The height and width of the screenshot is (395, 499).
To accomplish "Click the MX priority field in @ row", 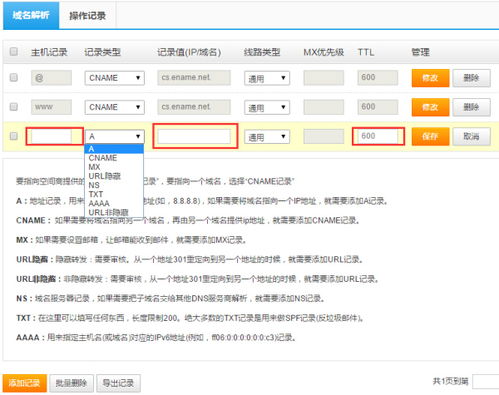I will (323, 78).
